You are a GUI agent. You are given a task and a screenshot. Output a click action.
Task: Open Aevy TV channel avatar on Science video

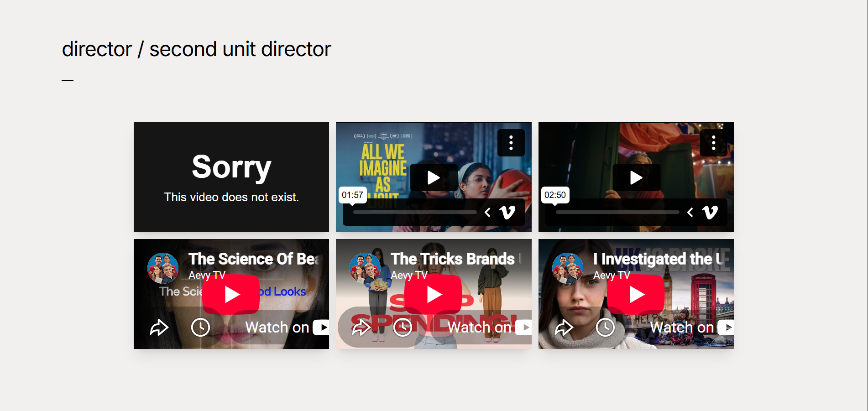[x=163, y=268]
